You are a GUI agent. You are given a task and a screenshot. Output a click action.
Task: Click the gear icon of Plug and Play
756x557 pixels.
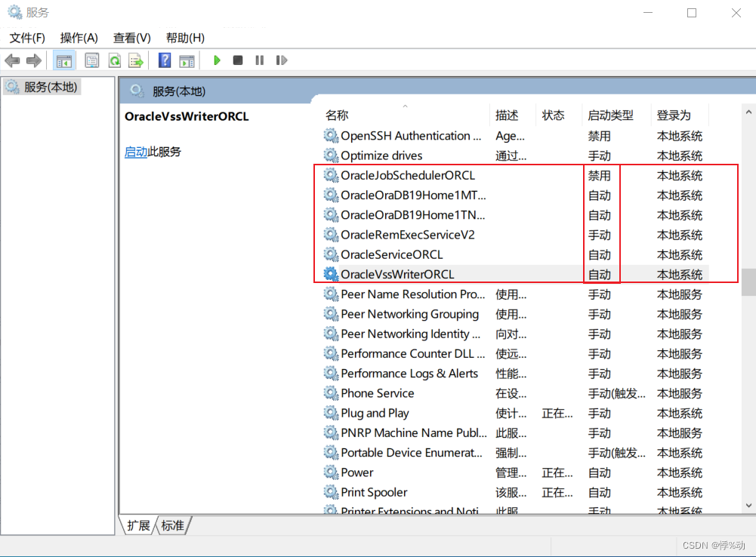331,413
